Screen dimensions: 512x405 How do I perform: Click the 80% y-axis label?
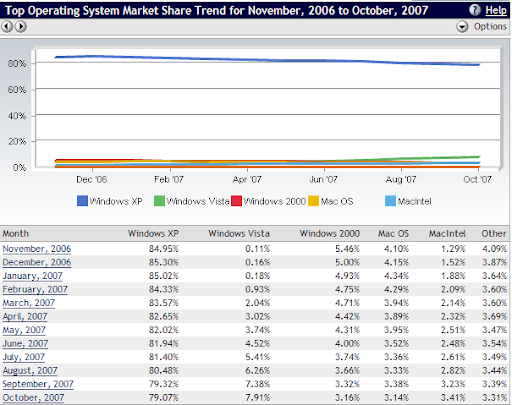coord(17,63)
